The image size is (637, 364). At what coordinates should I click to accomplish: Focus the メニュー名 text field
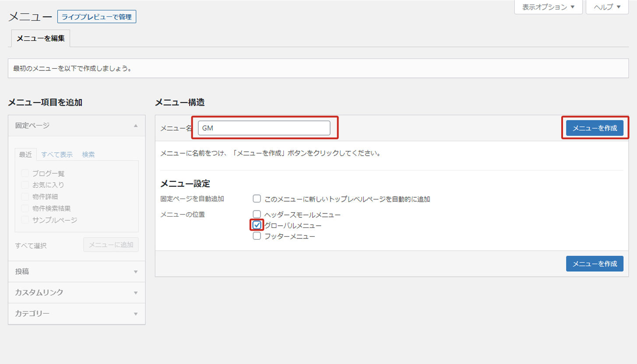point(264,128)
